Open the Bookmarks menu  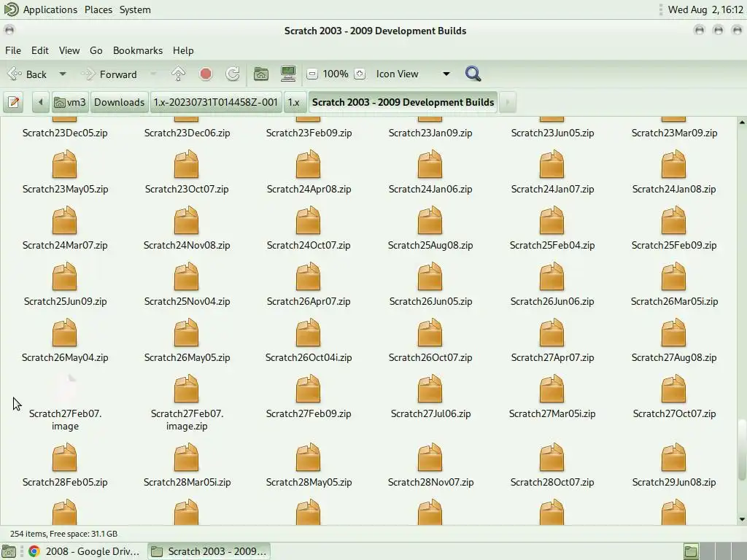tap(138, 50)
